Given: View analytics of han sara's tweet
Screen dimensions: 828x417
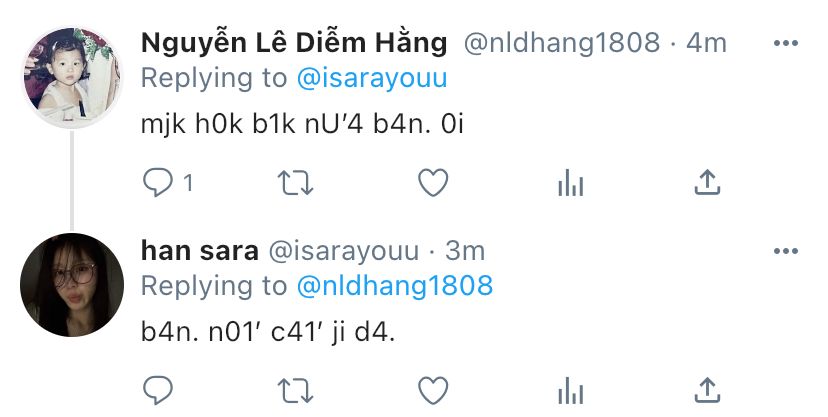Looking at the screenshot, I should point(571,391).
